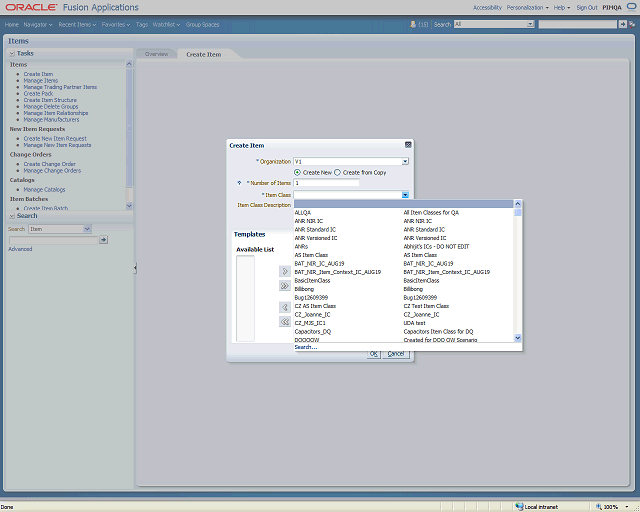Click the Items pane search text field

[x=53, y=240]
